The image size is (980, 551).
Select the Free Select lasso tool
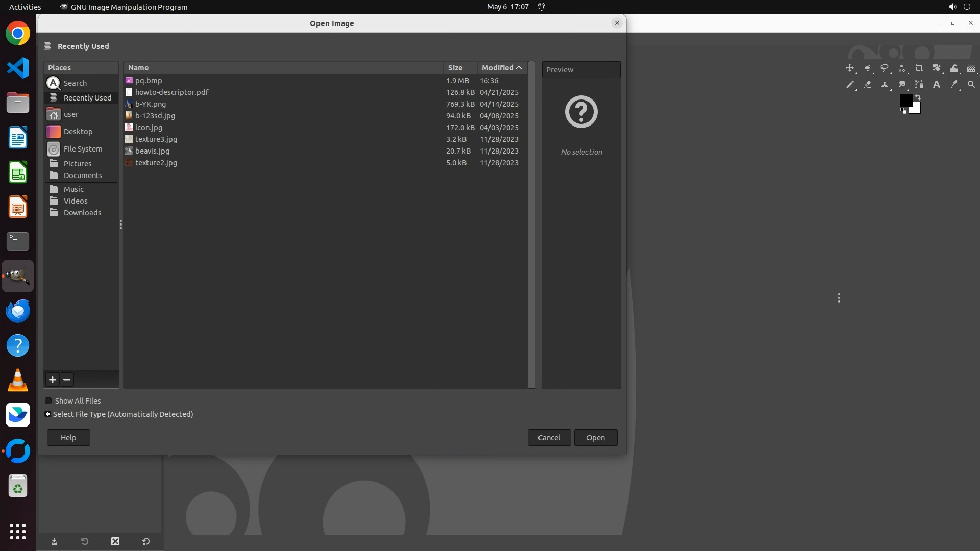click(x=885, y=68)
